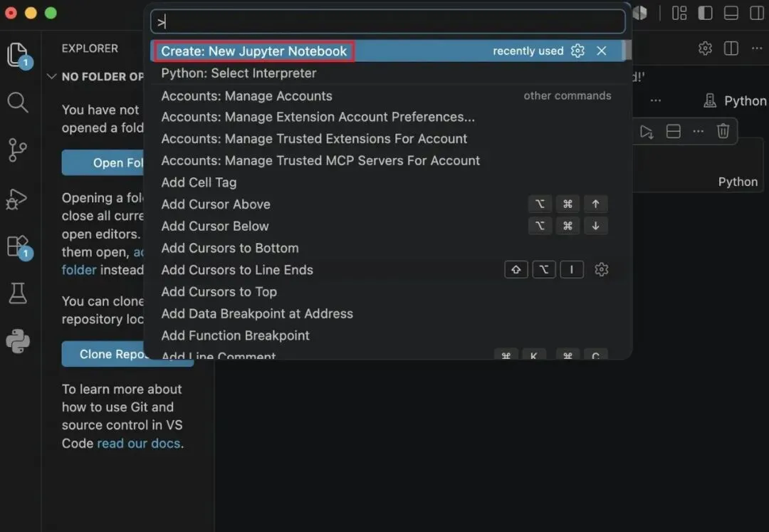Select Accounts: Manage Extension Account Preferences
Image resolution: width=769 pixels, height=532 pixels.
point(388,118)
